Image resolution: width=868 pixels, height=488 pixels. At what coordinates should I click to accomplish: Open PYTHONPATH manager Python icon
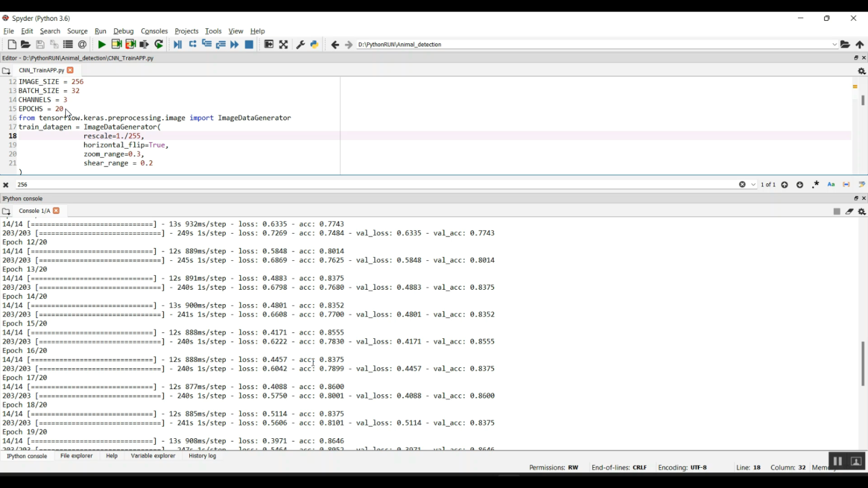pos(314,45)
